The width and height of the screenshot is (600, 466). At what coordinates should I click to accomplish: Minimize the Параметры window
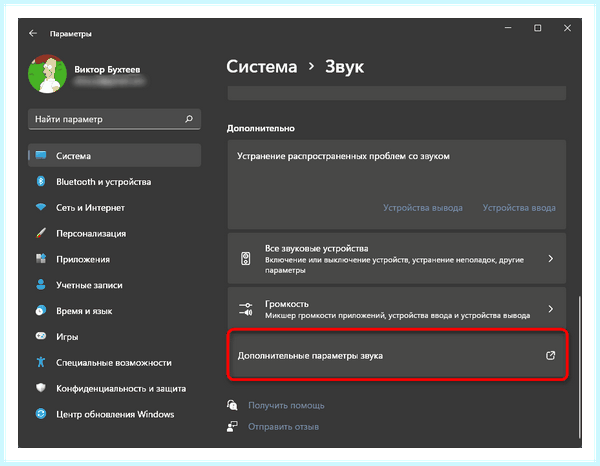[508, 28]
